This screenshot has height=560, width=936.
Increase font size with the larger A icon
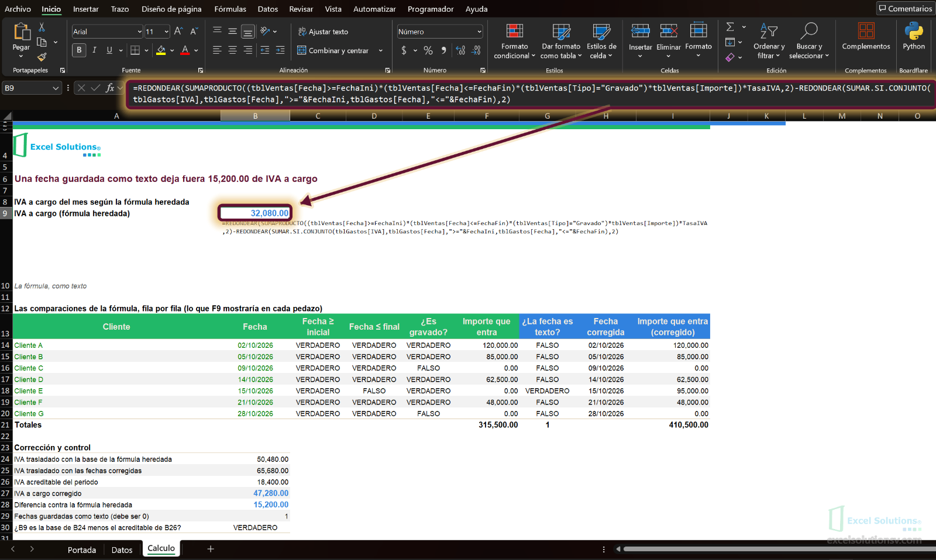178,32
